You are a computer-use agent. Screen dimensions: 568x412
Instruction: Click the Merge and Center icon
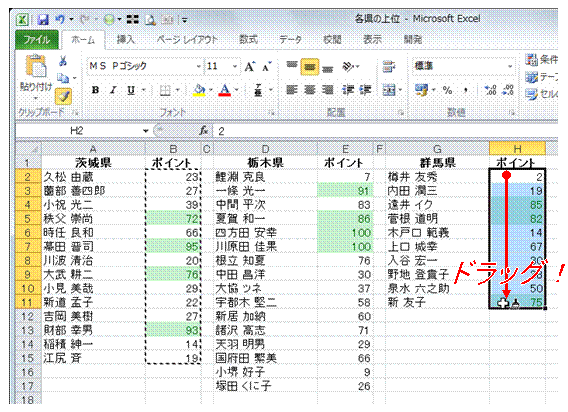pos(389,90)
